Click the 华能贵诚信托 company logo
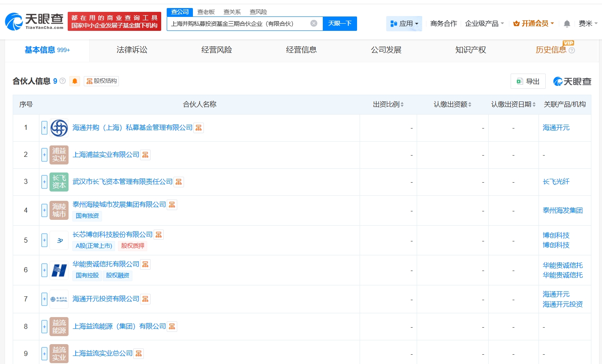602x364 pixels. [59, 270]
